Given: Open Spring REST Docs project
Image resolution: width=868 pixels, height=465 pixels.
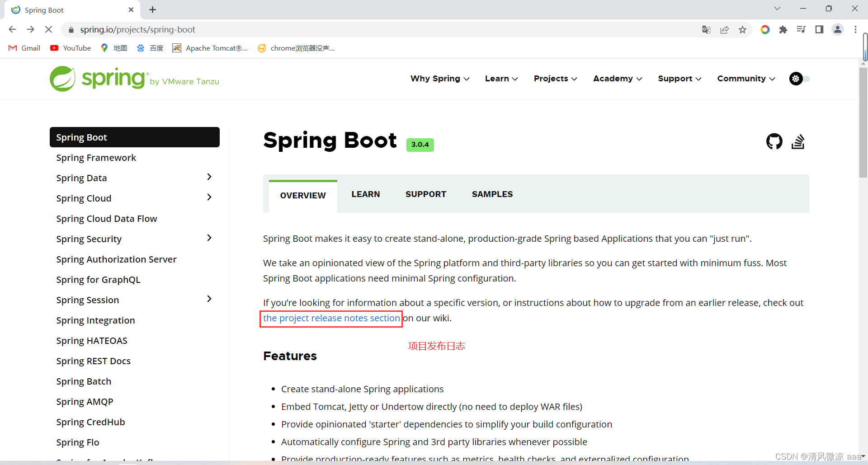Looking at the screenshot, I should click(x=93, y=361).
